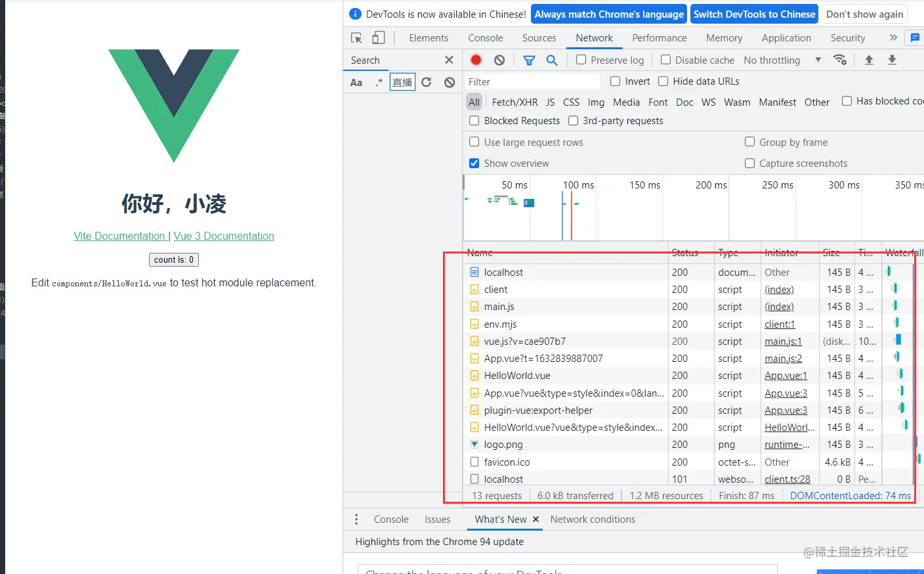Click the Vue logo image
Viewport: 924px width, 574px height.
click(174, 106)
